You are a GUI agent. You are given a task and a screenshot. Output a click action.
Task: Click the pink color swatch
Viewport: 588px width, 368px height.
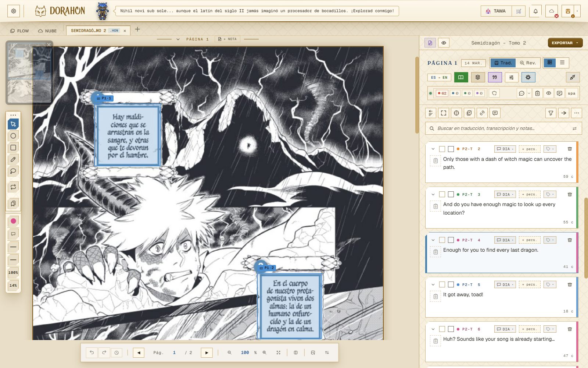[x=13, y=221]
